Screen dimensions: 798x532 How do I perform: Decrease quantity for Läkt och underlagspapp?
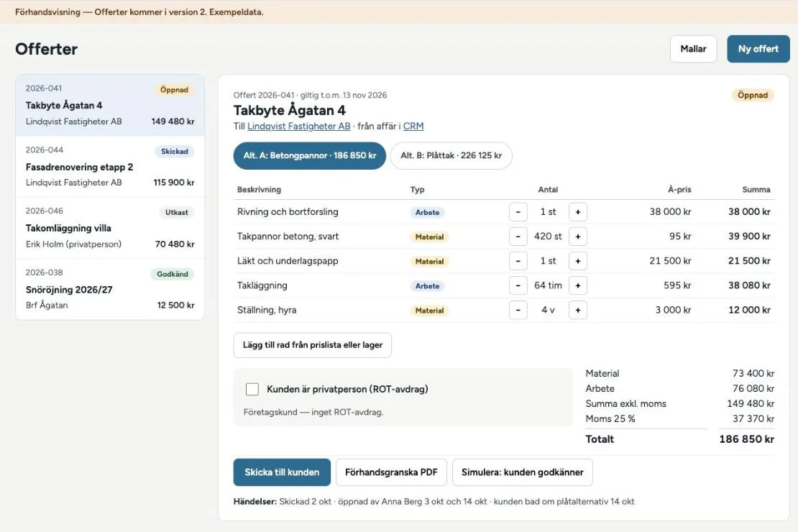pos(518,261)
